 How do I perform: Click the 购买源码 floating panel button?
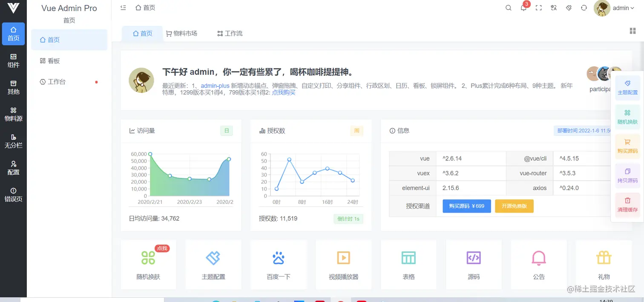627,146
